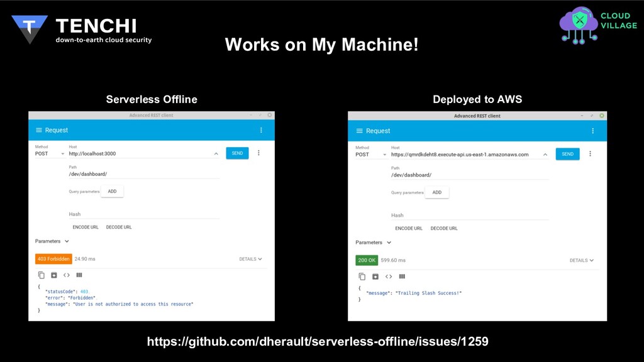Screen dimensions: 644x362
Task: Select "Trailing Slash Success!" message text
Action: [x=428, y=293]
